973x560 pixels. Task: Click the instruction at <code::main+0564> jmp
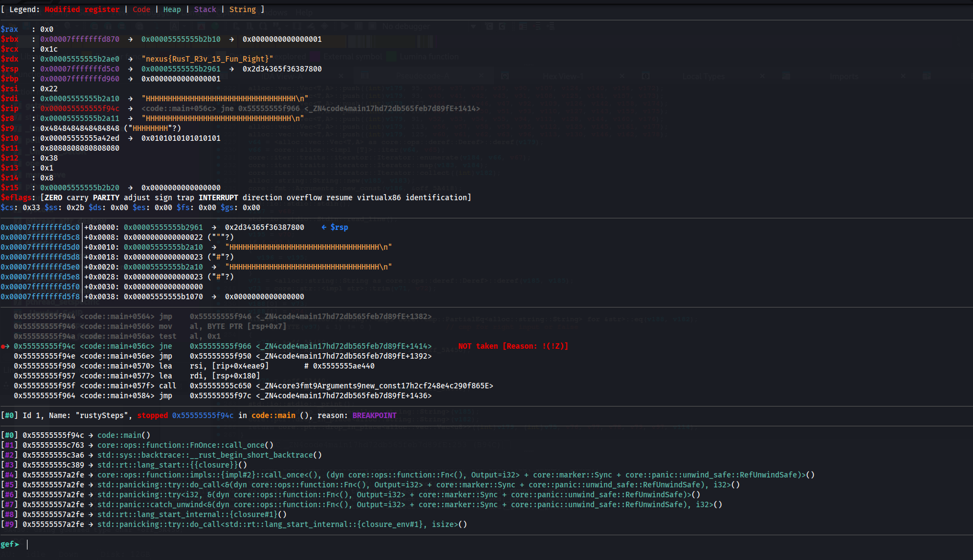[x=223, y=316]
